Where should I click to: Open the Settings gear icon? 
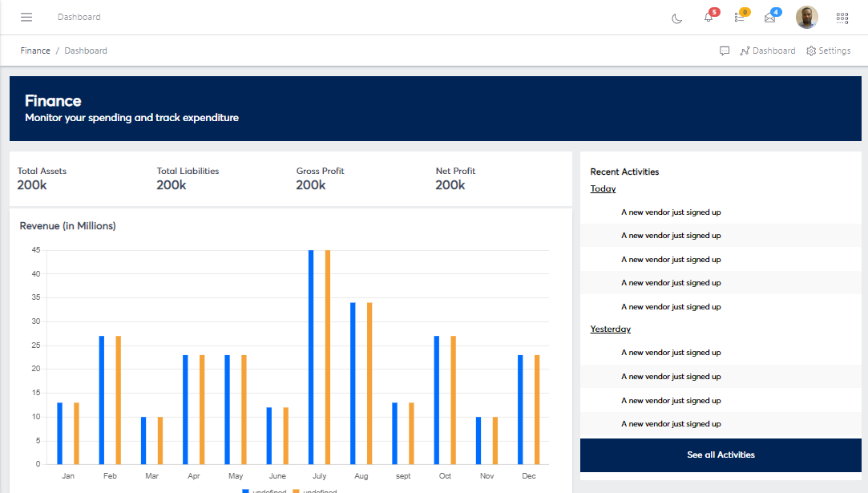pyautogui.click(x=810, y=51)
